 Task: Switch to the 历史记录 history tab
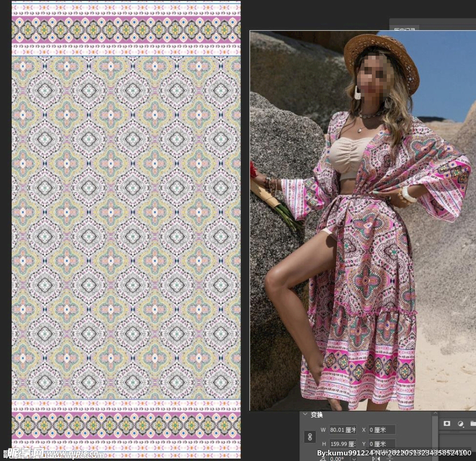click(x=405, y=30)
